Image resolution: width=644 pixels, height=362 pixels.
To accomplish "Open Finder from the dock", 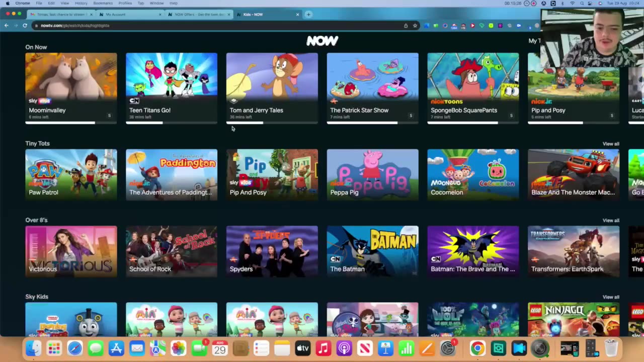I will click(33, 348).
